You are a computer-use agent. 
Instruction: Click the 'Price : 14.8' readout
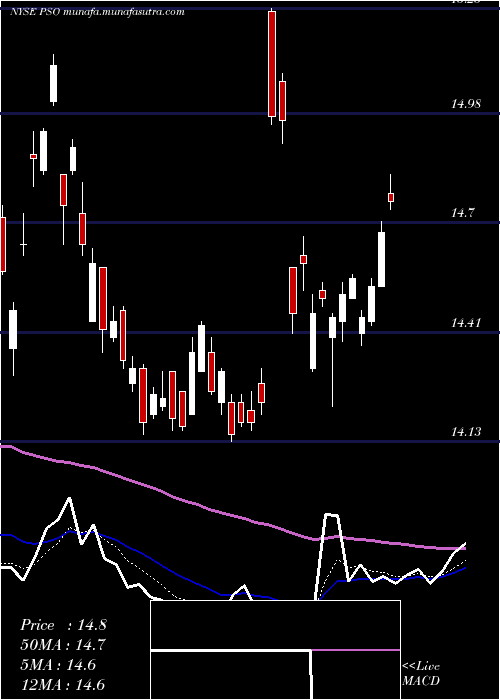(63, 625)
